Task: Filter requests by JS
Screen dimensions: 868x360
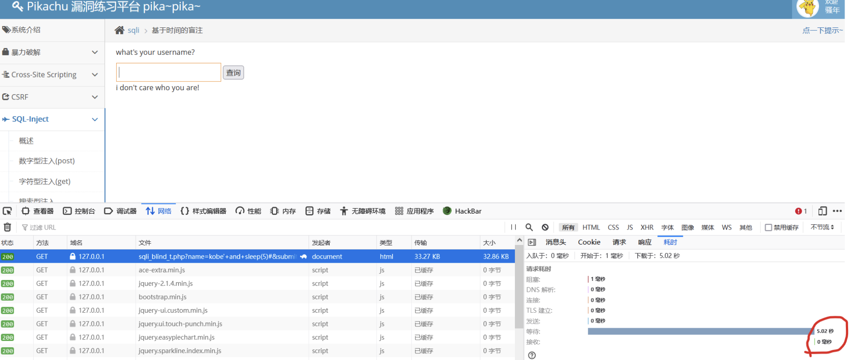Action: click(x=630, y=227)
